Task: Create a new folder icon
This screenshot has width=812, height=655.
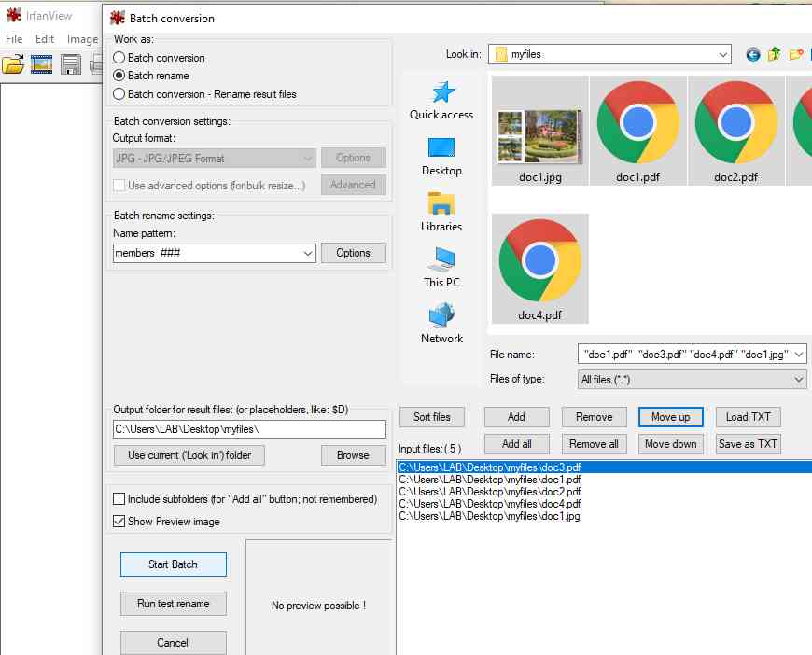Action: [796, 55]
